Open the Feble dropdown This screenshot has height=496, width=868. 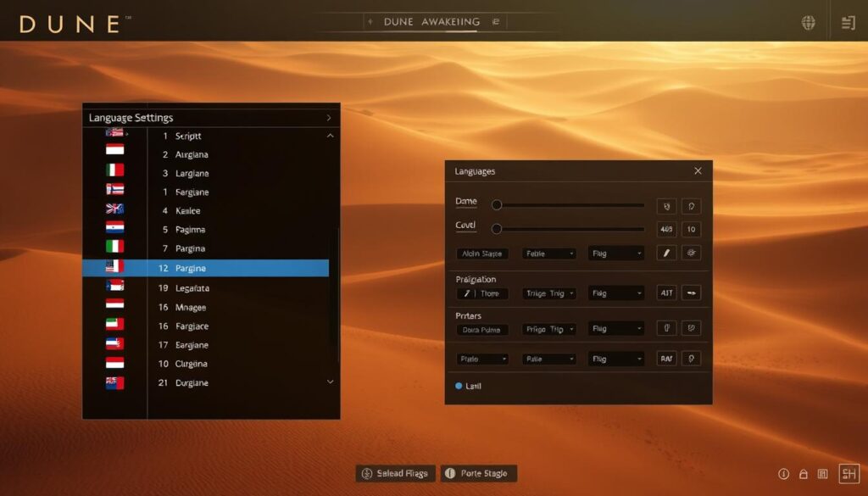pos(549,254)
